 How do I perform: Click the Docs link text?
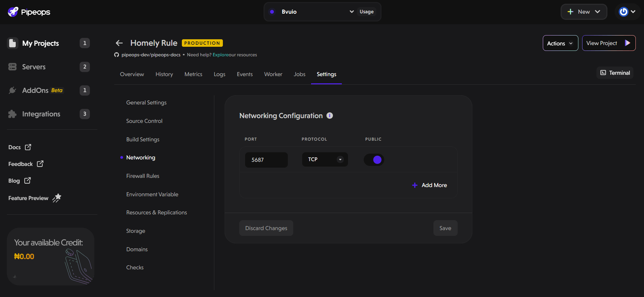point(14,147)
